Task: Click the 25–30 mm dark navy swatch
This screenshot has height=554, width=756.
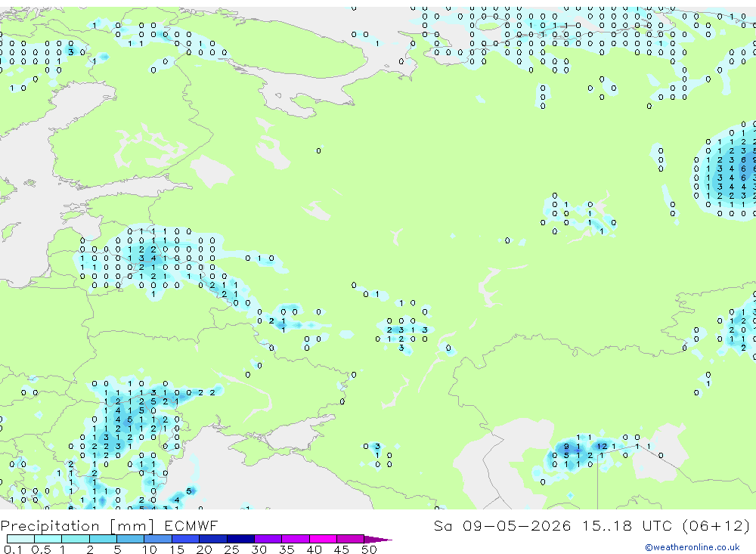Action: click(x=240, y=539)
